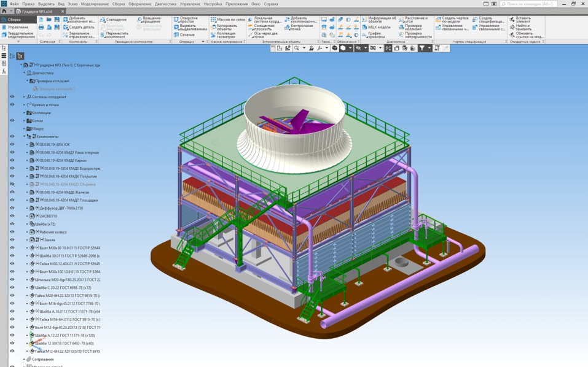588x367 pixels.
Task: Open the Диагностика menu
Action: tap(165, 4)
